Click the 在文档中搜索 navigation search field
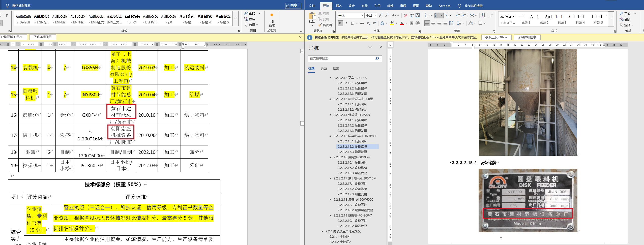 tap(342, 58)
